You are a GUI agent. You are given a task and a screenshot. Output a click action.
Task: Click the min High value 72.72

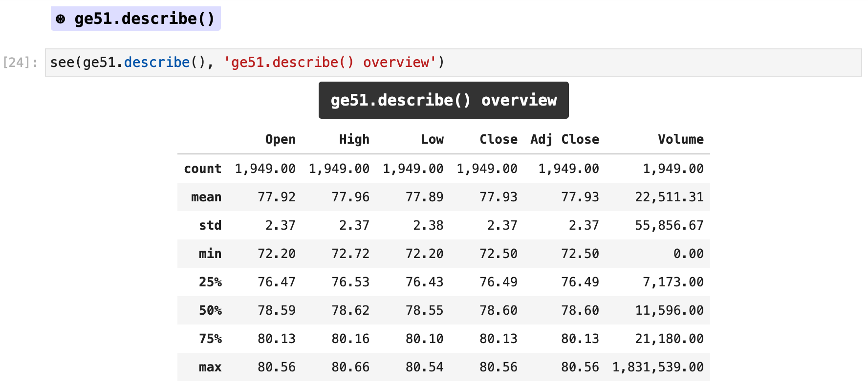tap(350, 254)
